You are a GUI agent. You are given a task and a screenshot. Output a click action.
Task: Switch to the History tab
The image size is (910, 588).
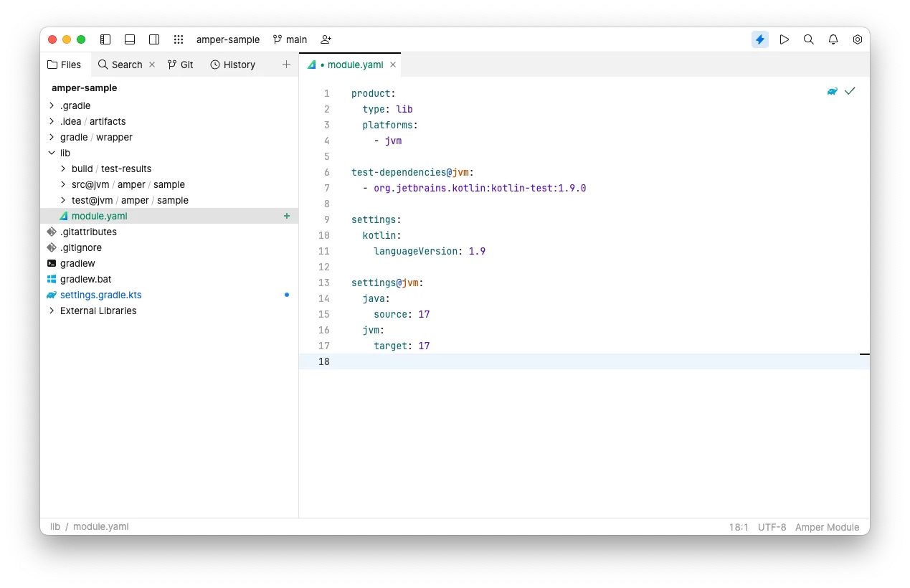pyautogui.click(x=232, y=65)
